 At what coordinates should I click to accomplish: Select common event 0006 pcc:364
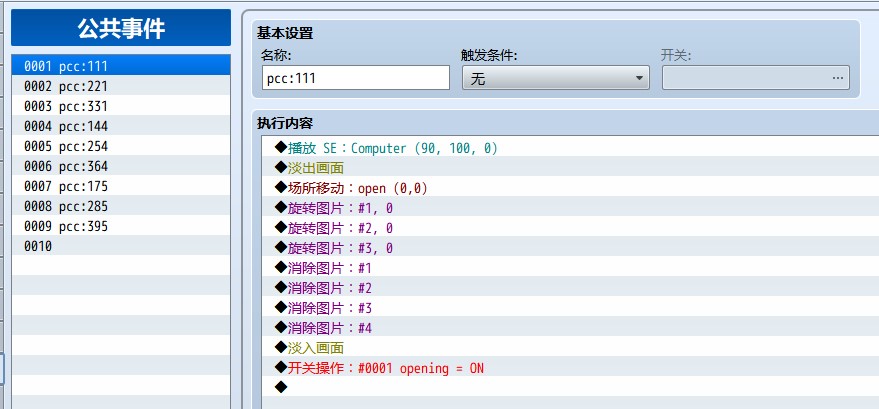point(121,166)
